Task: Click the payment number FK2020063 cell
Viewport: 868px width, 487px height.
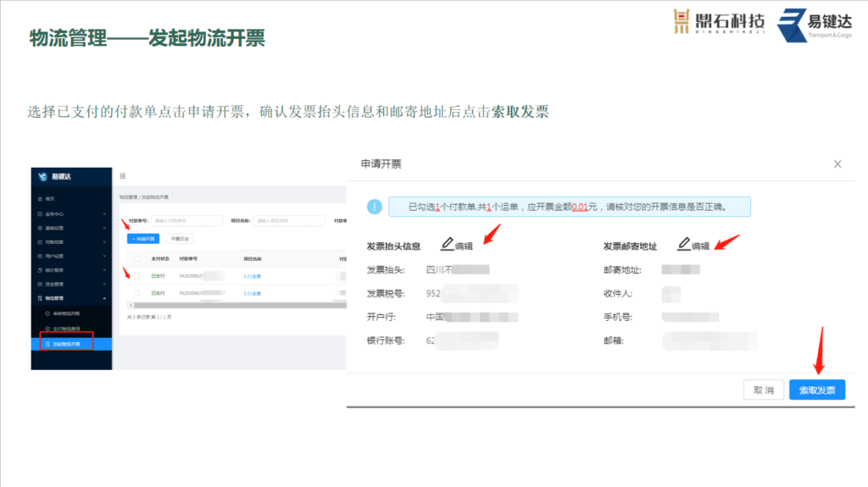Action: 202,293
